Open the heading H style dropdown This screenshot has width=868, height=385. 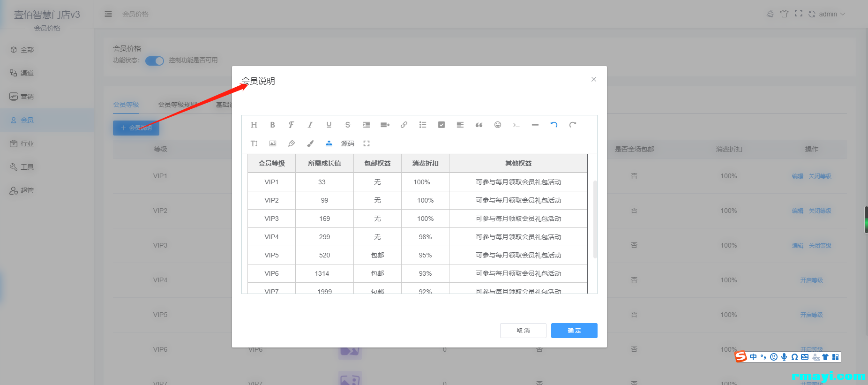[x=254, y=125]
